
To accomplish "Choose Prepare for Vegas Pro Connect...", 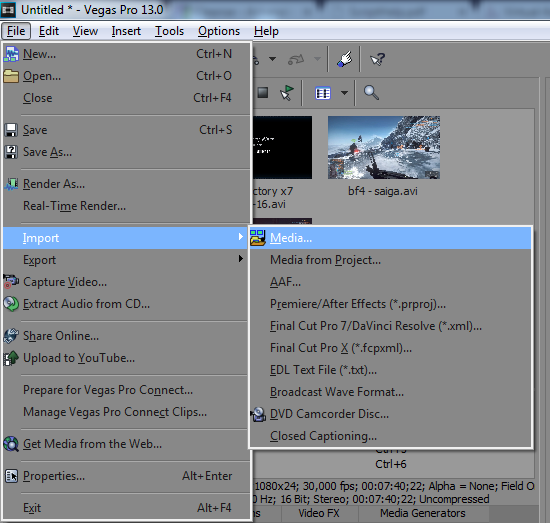I will (x=126, y=390).
